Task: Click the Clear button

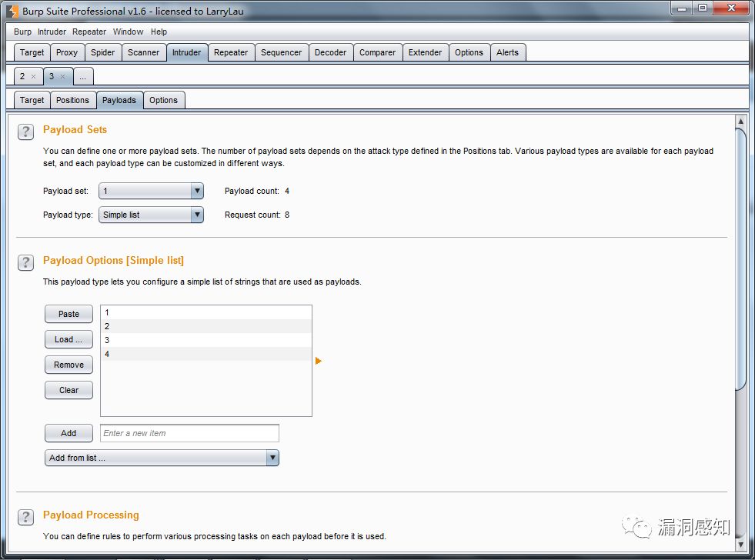Action: pos(68,390)
